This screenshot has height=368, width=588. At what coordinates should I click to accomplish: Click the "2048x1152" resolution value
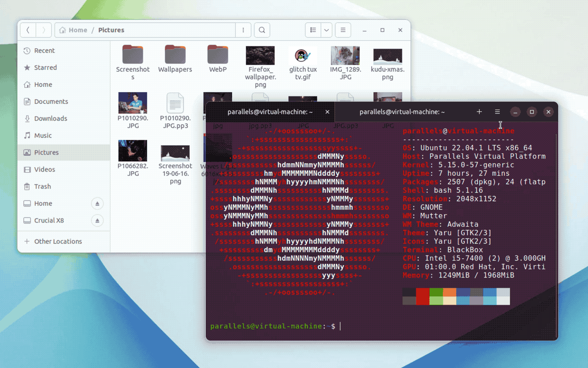click(476, 199)
